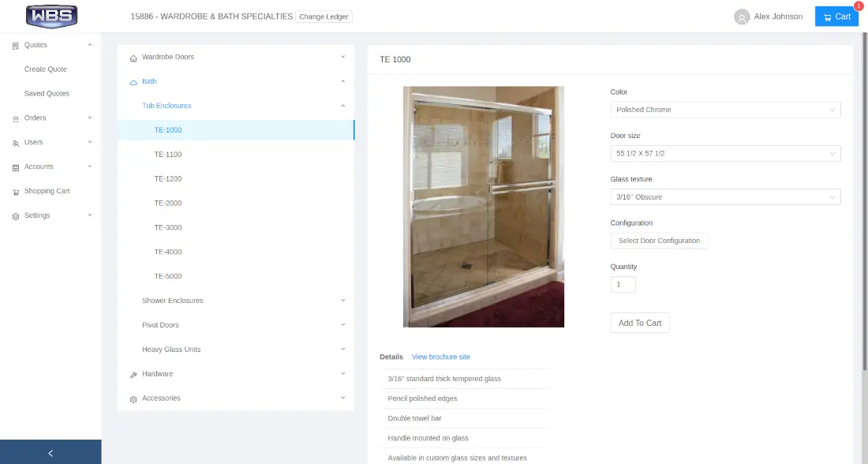Click the Orders icon in sidebar
The width and height of the screenshot is (868, 464).
(x=16, y=118)
